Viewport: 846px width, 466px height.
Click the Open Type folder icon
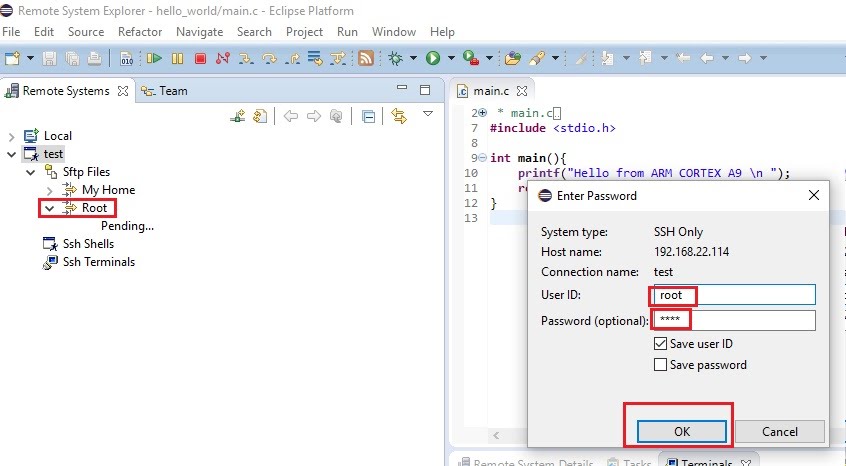[x=513, y=58]
